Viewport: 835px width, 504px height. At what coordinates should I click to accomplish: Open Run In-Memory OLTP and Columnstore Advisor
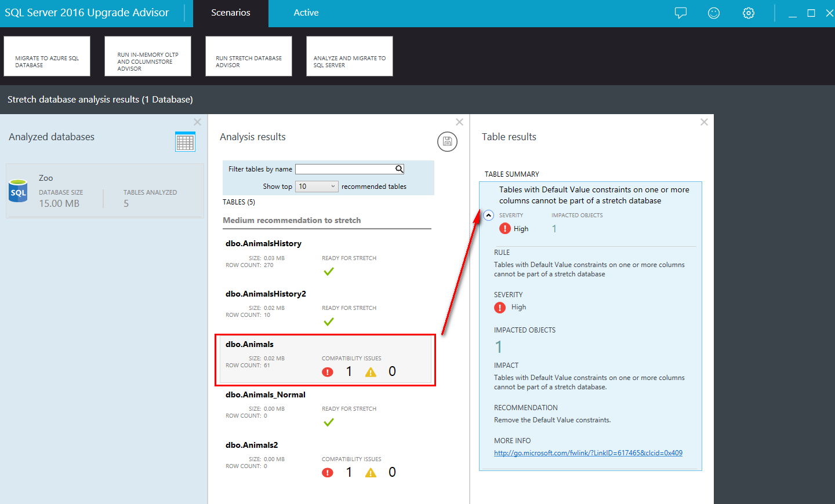pos(148,56)
